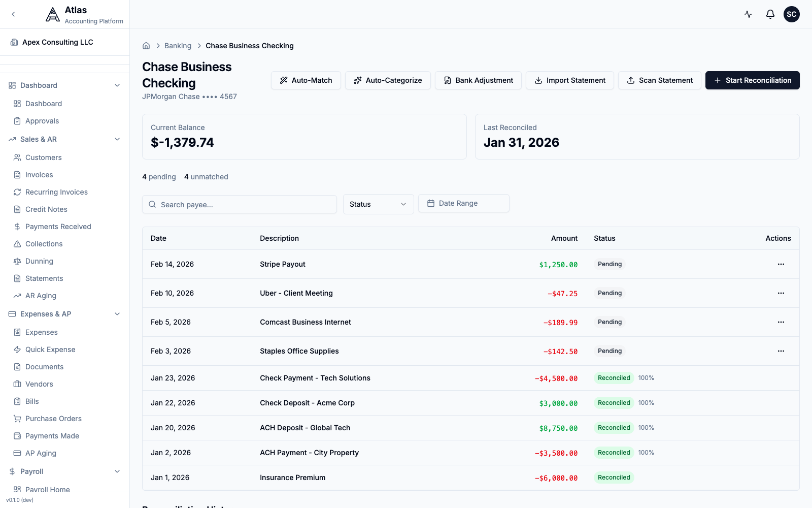Screen dimensions: 812x508
Task: Collapse Sales & AR section chevron
Action: (x=117, y=139)
